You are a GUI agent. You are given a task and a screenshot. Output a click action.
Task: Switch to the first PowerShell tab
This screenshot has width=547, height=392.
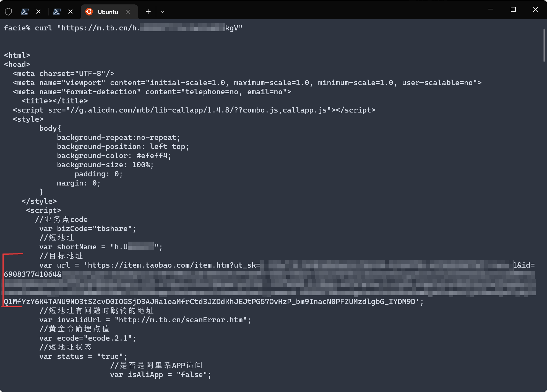25,12
